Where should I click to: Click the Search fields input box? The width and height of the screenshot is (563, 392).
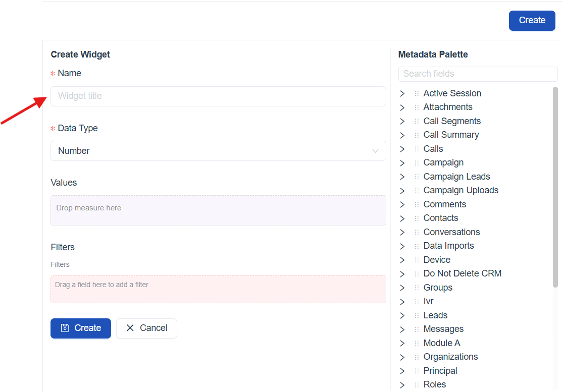(478, 74)
